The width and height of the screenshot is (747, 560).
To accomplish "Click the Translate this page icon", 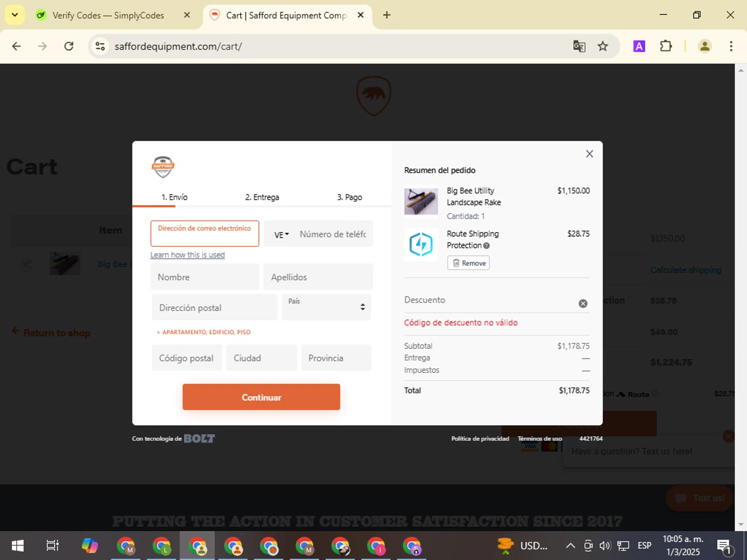I will (579, 46).
